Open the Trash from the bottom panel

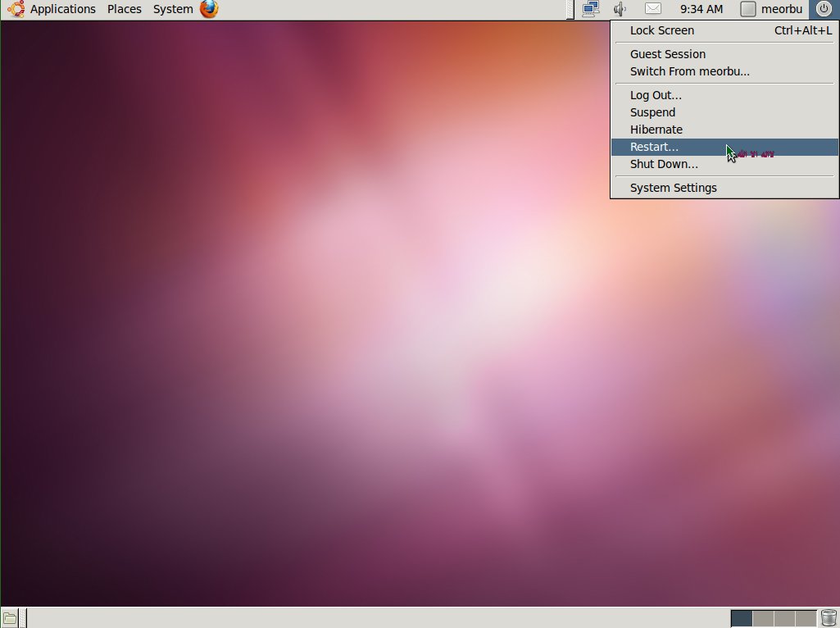tap(828, 617)
